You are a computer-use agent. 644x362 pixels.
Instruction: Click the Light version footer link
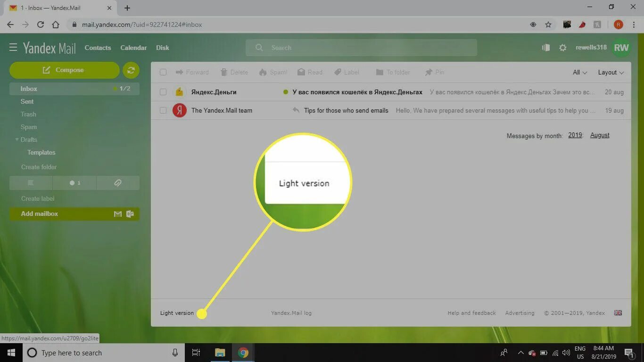pyautogui.click(x=177, y=313)
